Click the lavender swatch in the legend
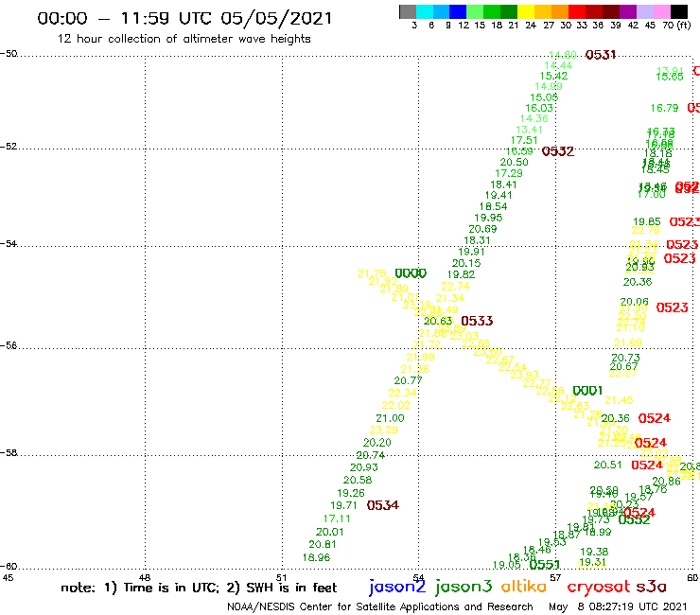700x615 pixels. pyautogui.click(x=644, y=11)
